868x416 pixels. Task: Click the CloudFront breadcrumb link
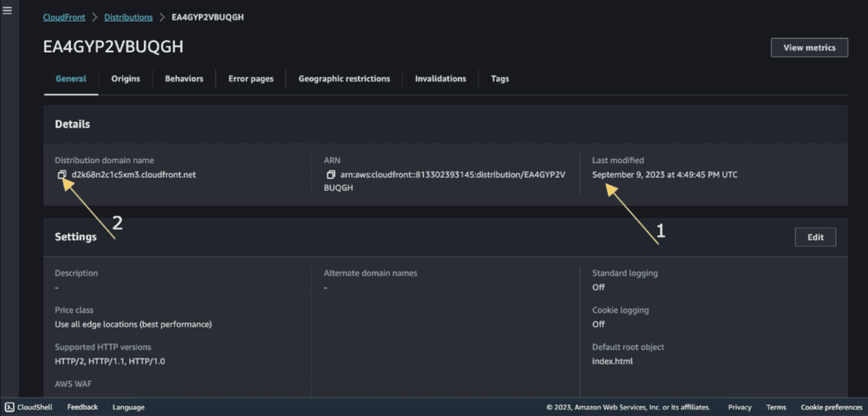tap(64, 18)
